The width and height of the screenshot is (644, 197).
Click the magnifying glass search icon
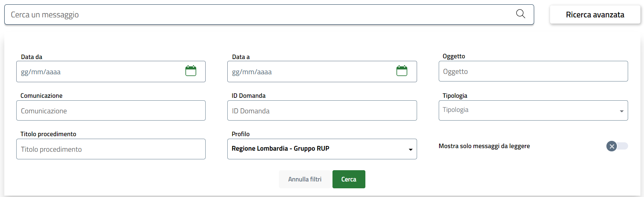point(520,14)
